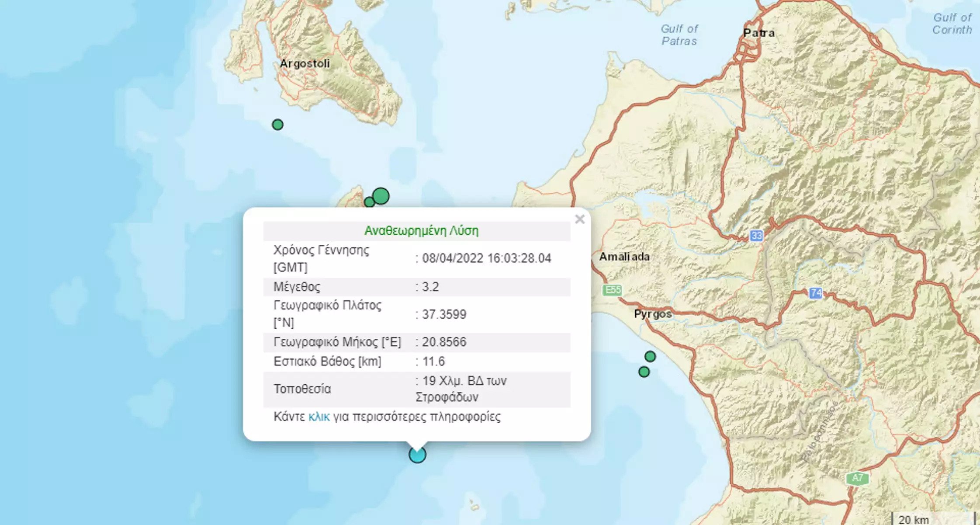
Task: Click the route 74 road shield
Action: (x=816, y=293)
